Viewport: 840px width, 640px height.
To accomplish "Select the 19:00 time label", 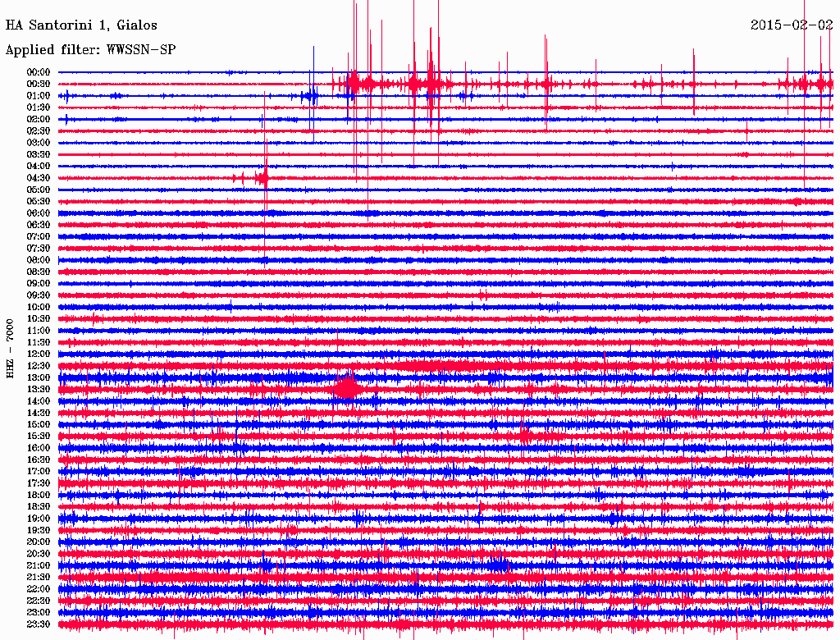I will [39, 519].
